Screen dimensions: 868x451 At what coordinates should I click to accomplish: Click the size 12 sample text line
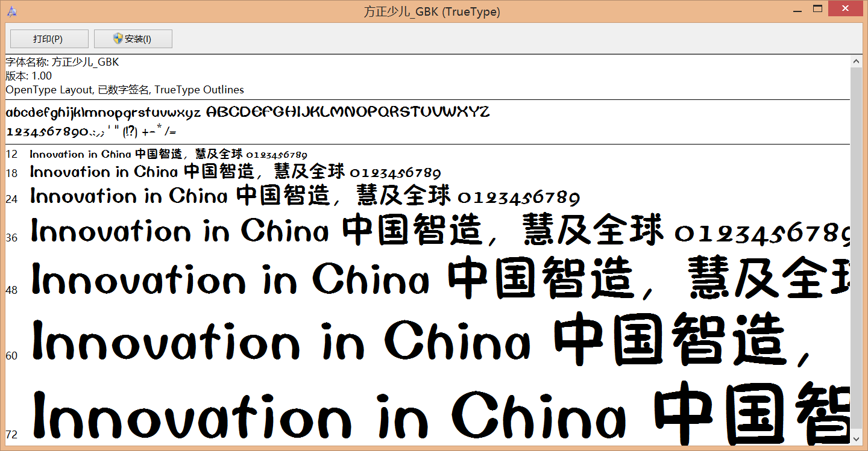click(x=169, y=154)
